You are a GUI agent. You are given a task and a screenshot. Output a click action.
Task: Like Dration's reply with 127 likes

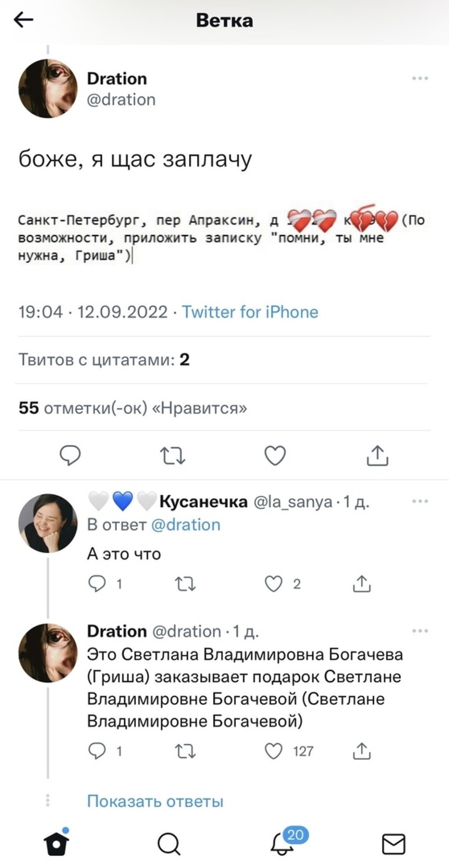tap(274, 751)
